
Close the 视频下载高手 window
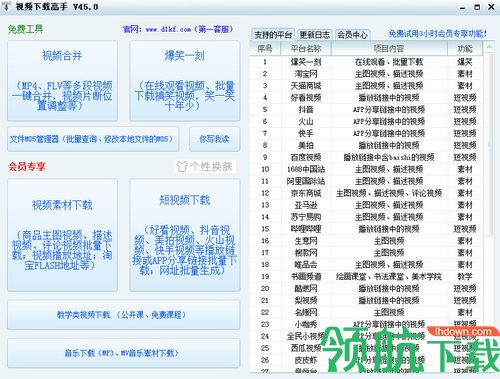pos(491,7)
